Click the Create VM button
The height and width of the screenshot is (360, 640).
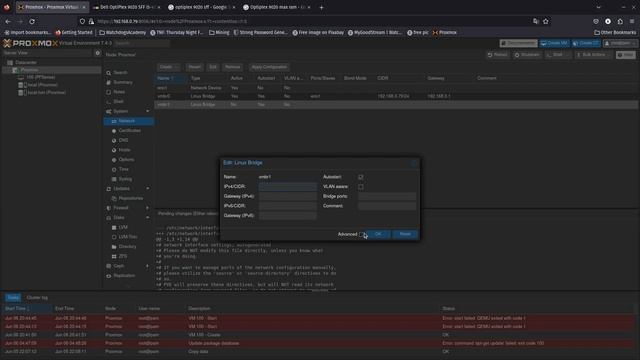click(554, 43)
